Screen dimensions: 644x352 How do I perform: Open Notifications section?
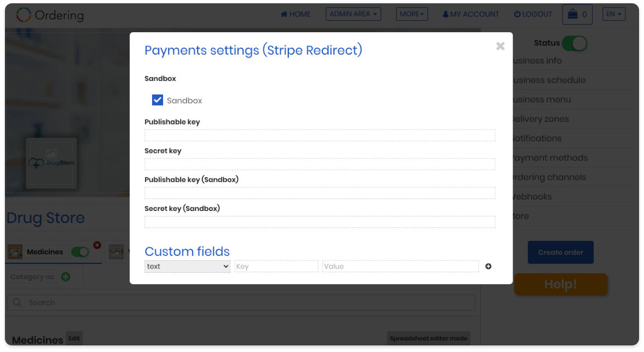click(537, 138)
